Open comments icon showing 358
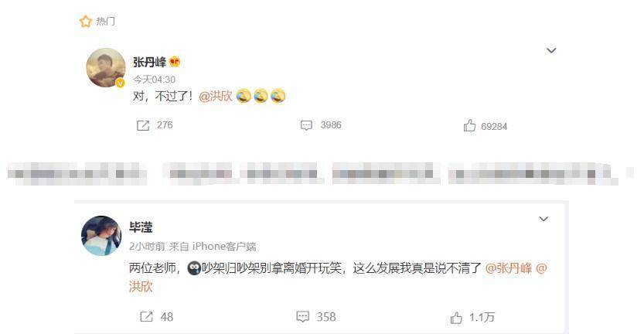The image size is (644, 334). [303, 317]
